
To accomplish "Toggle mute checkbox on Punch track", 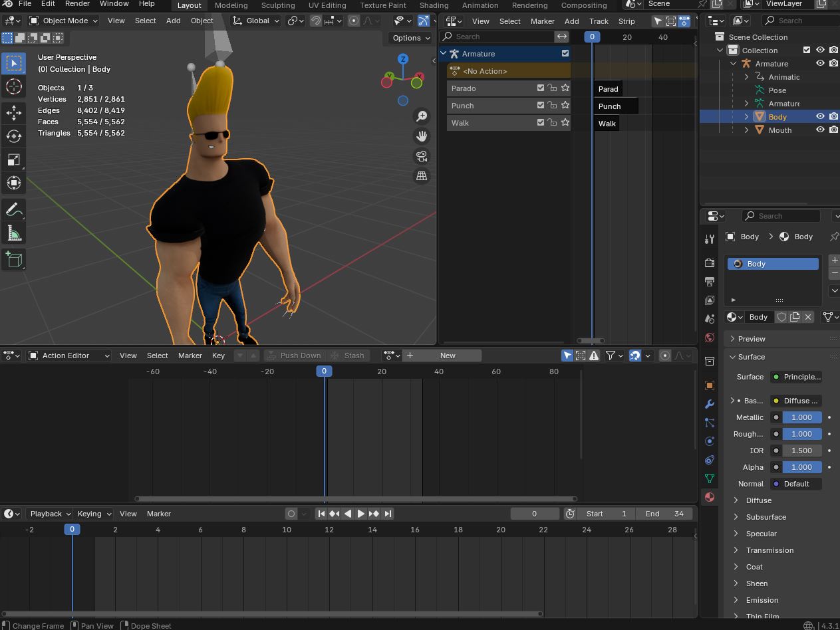I will click(541, 106).
